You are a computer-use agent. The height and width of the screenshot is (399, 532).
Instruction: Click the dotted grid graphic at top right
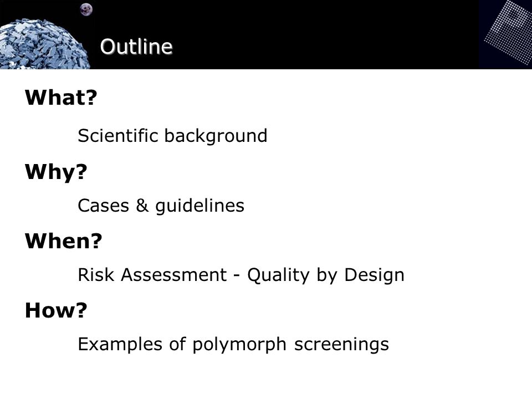(508, 32)
